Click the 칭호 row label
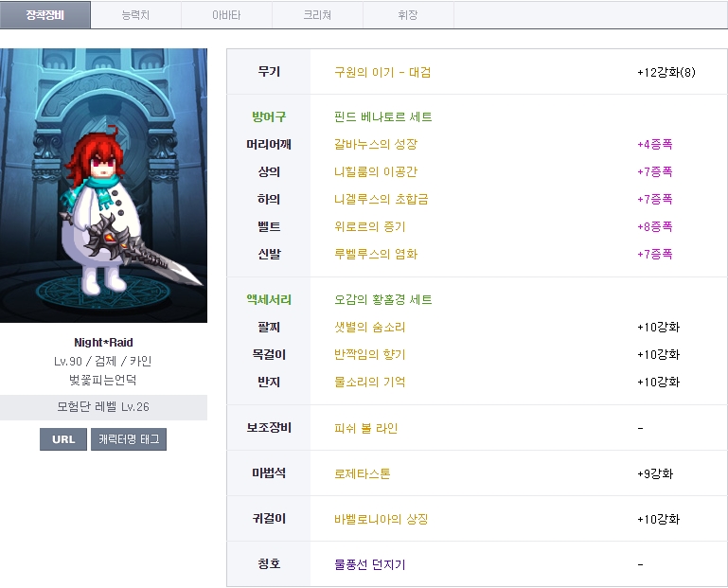Screen dimensions: 728x588 click(x=269, y=563)
